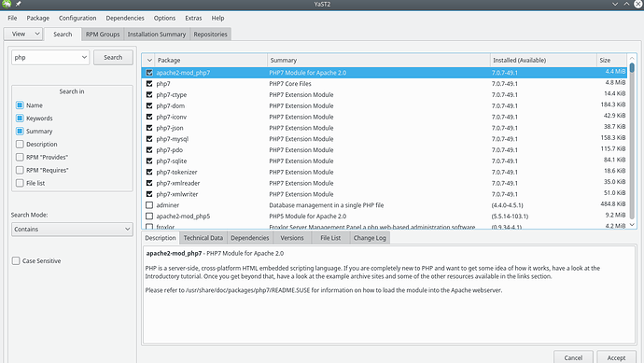Enable the Description search checkbox

pyautogui.click(x=20, y=144)
